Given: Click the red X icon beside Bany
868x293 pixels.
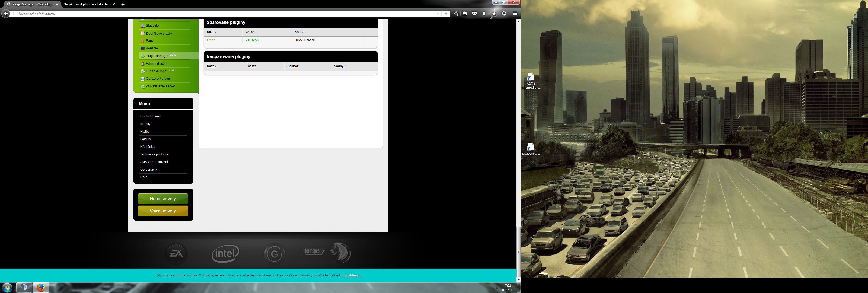Looking at the screenshot, I should coord(142,41).
